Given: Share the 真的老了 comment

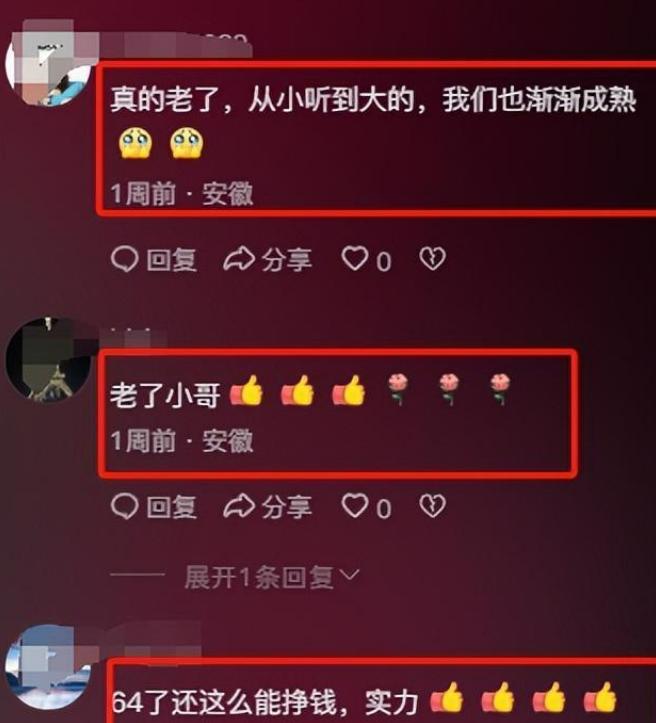Looking at the screenshot, I should pyautogui.click(x=268, y=260).
